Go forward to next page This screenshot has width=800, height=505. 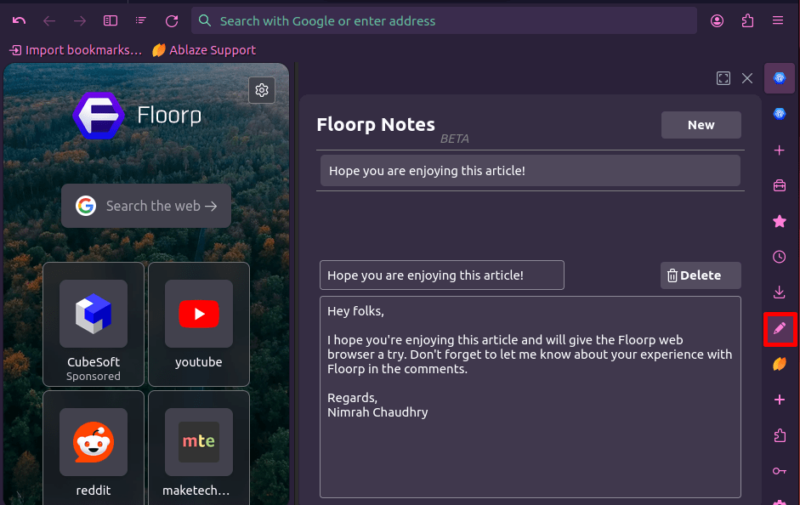80,21
